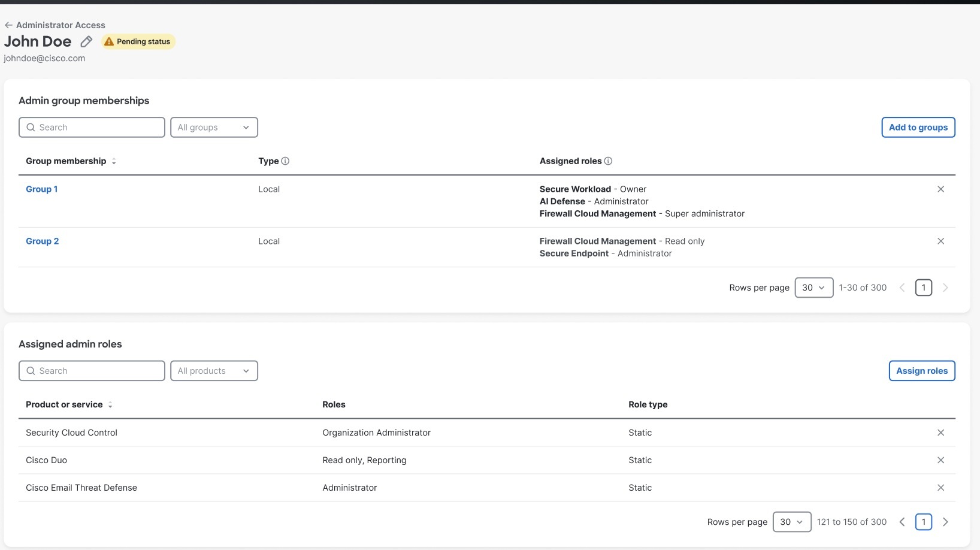The width and height of the screenshot is (980, 550).
Task: Open Group 2 link
Action: coord(43,241)
